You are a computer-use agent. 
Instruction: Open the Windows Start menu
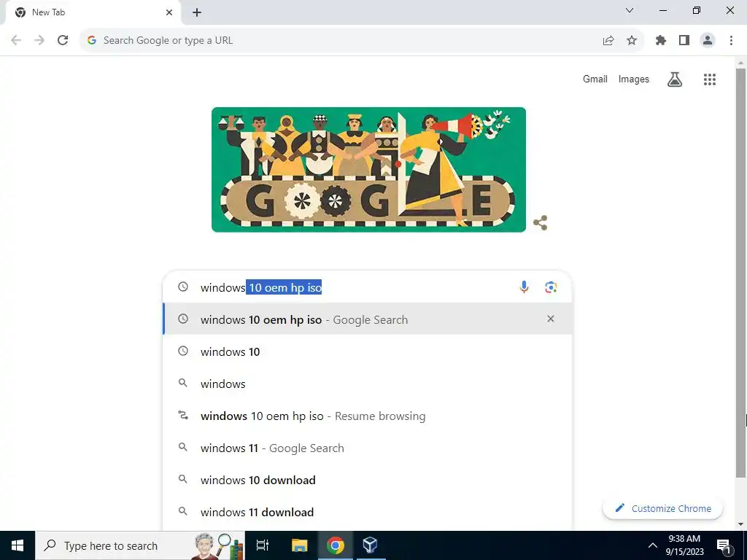point(18,545)
